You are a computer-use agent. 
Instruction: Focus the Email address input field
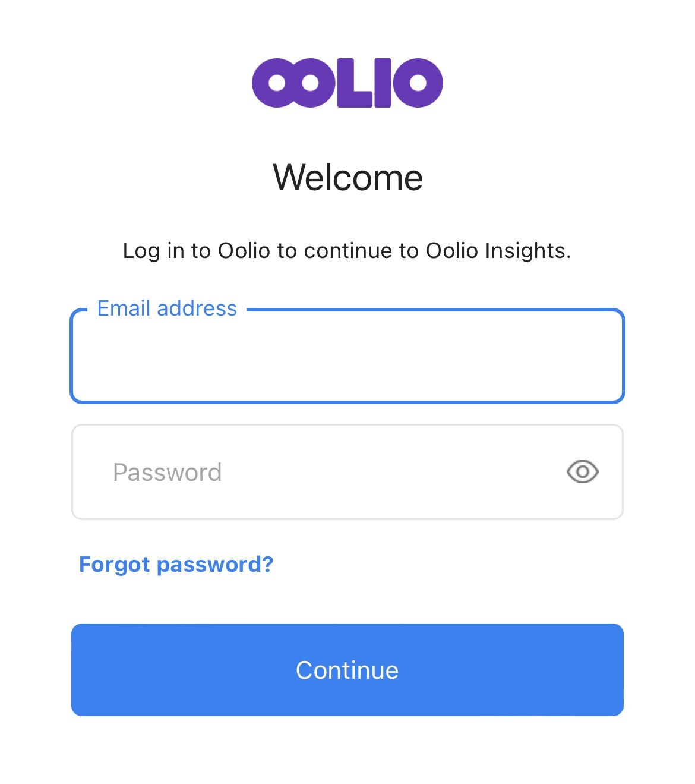point(347,357)
